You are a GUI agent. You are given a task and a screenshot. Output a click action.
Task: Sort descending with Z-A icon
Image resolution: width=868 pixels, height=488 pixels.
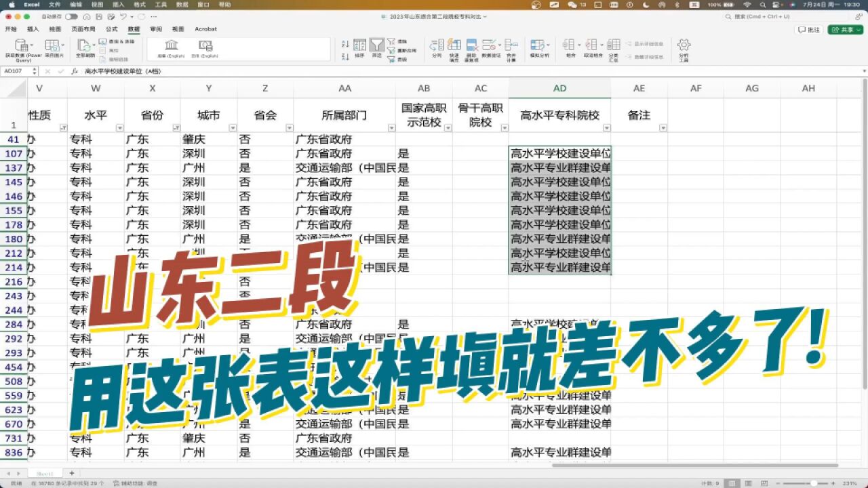(x=345, y=56)
